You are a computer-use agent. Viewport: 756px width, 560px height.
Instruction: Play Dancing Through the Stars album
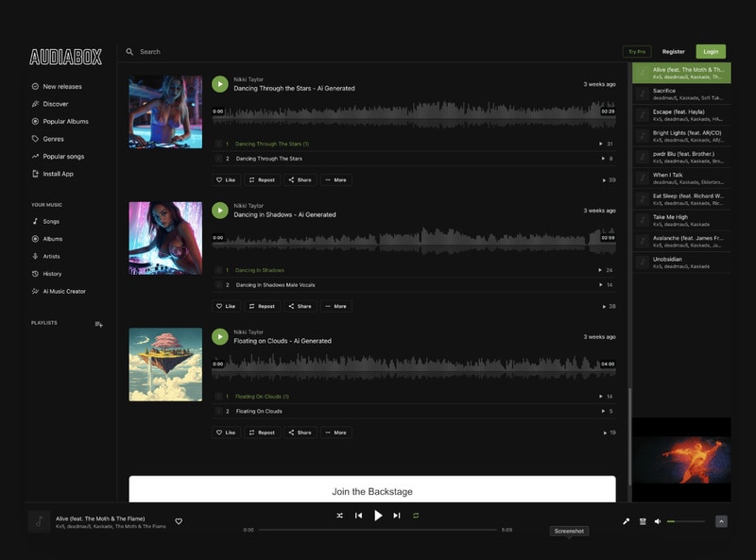219,84
